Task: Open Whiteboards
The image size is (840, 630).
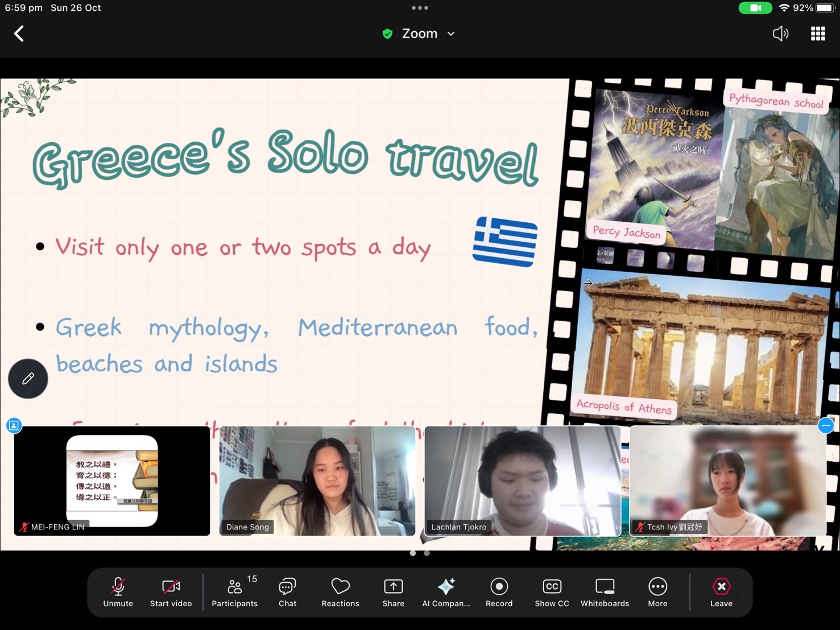Action: pos(605,592)
